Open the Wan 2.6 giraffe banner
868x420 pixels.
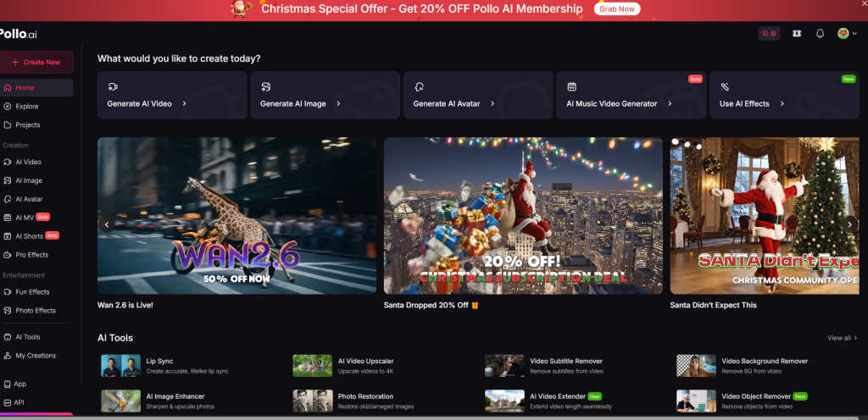(x=237, y=216)
